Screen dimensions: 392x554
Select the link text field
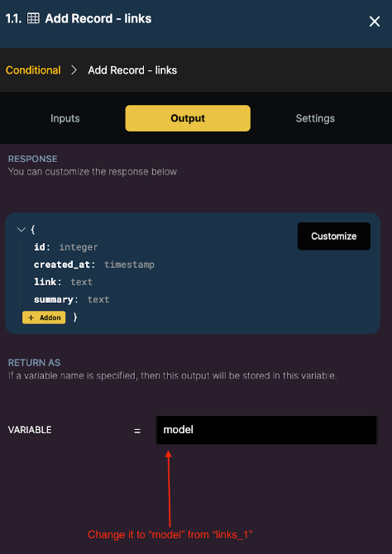click(x=64, y=282)
